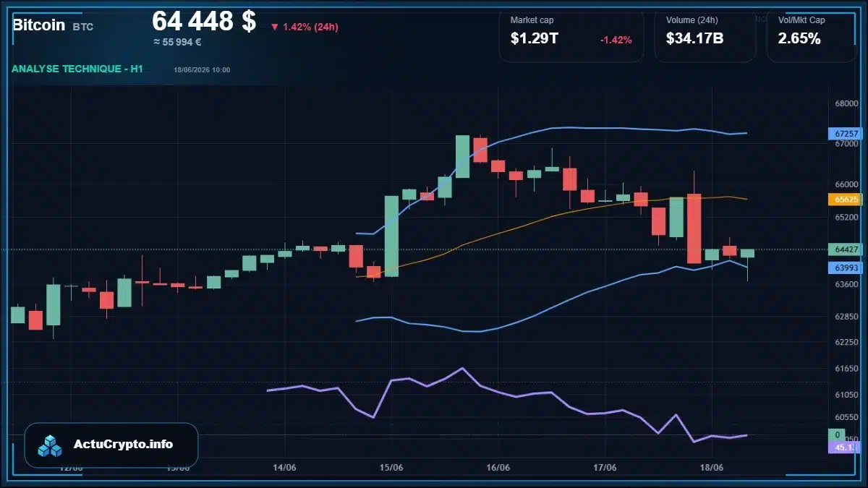
Task: Click the green 0 indicator tag
Action: [838, 435]
